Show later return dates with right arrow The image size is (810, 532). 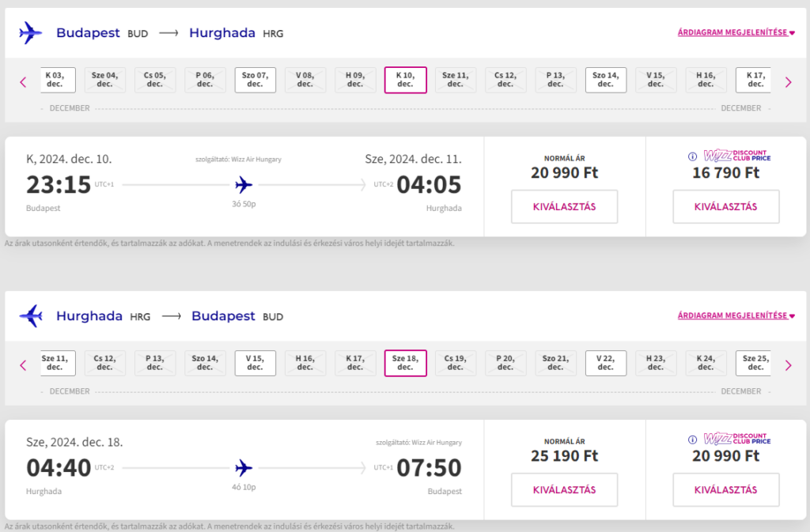[x=789, y=365]
